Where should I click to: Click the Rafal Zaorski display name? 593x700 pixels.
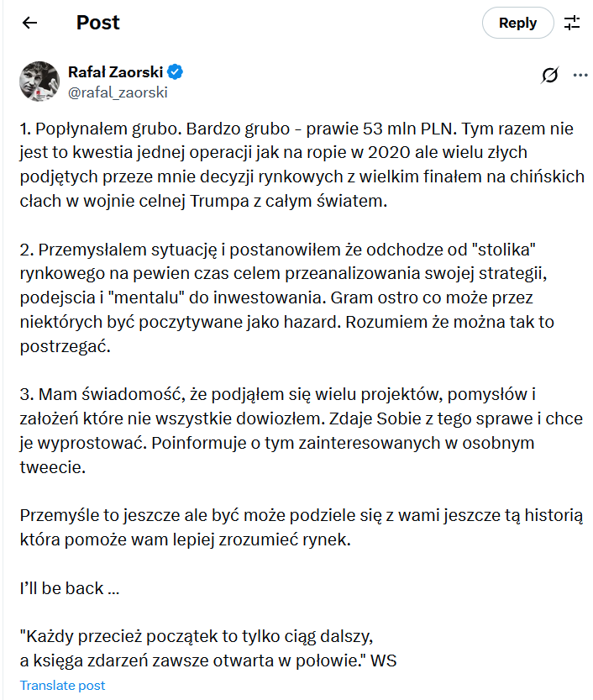(x=115, y=72)
